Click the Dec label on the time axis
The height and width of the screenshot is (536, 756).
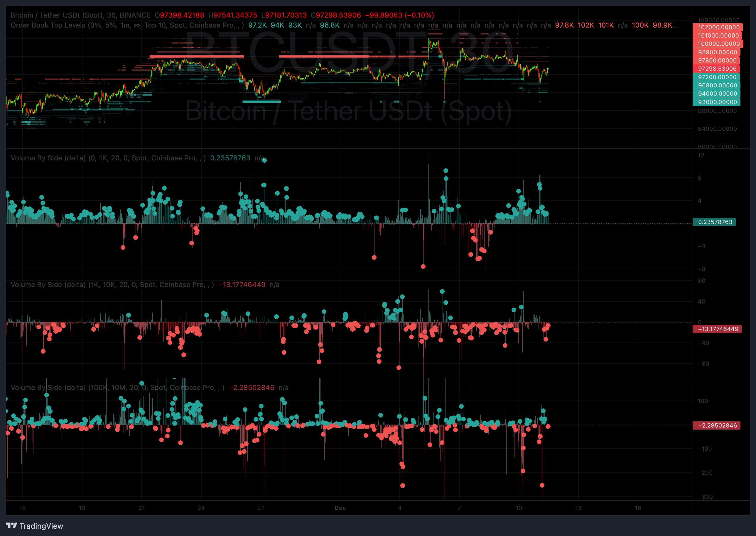point(340,508)
